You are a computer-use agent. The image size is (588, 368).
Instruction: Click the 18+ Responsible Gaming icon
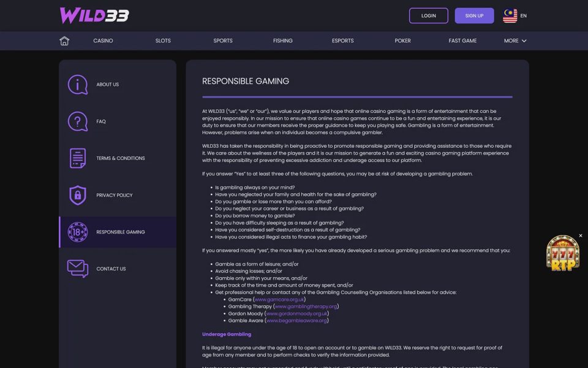[x=78, y=232]
